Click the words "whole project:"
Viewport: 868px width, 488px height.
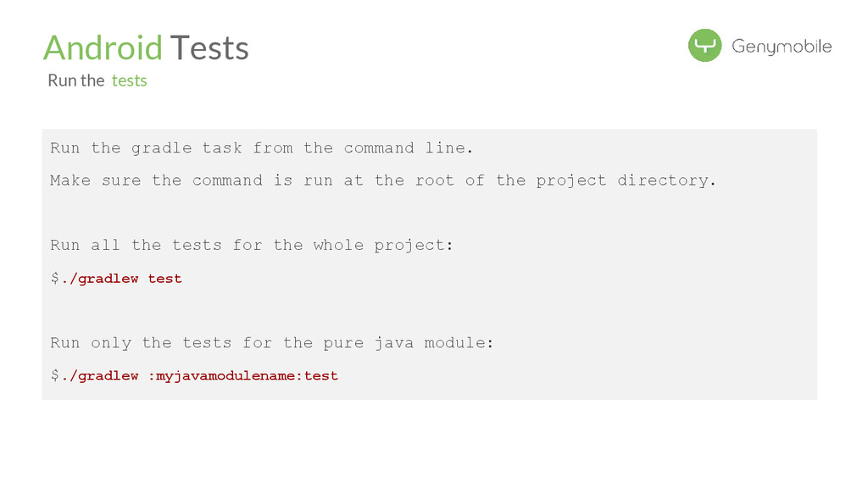(383, 246)
